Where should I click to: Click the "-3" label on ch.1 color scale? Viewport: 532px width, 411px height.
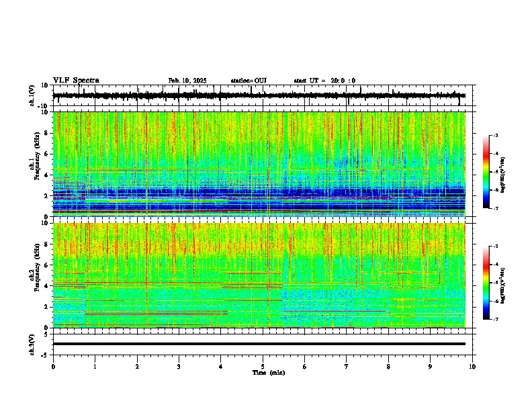[x=495, y=135]
